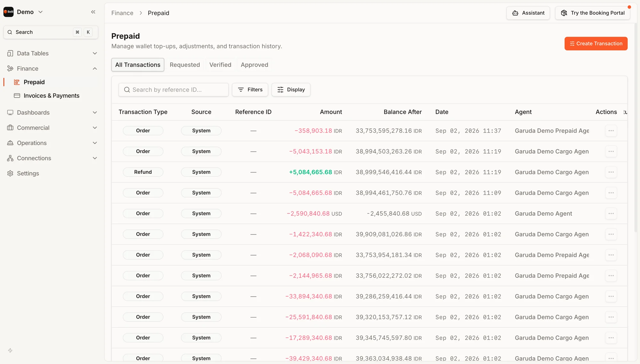640x364 pixels.
Task: Click the Date column header
Action: coord(442,112)
